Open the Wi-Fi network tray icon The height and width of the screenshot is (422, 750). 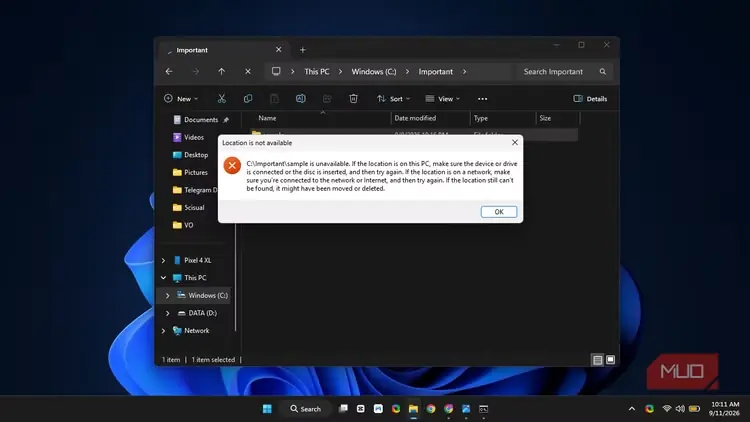(x=666, y=409)
